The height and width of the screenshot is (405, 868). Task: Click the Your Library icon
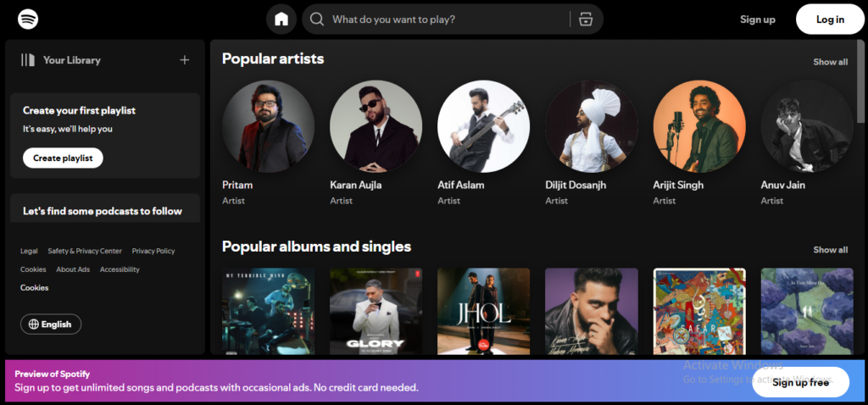click(28, 60)
